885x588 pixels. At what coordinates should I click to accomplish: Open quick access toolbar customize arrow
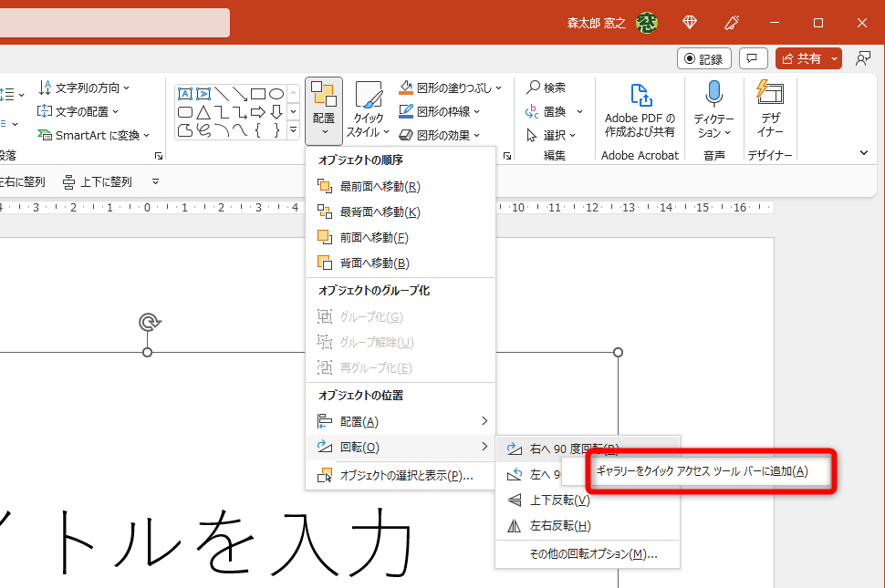[155, 181]
